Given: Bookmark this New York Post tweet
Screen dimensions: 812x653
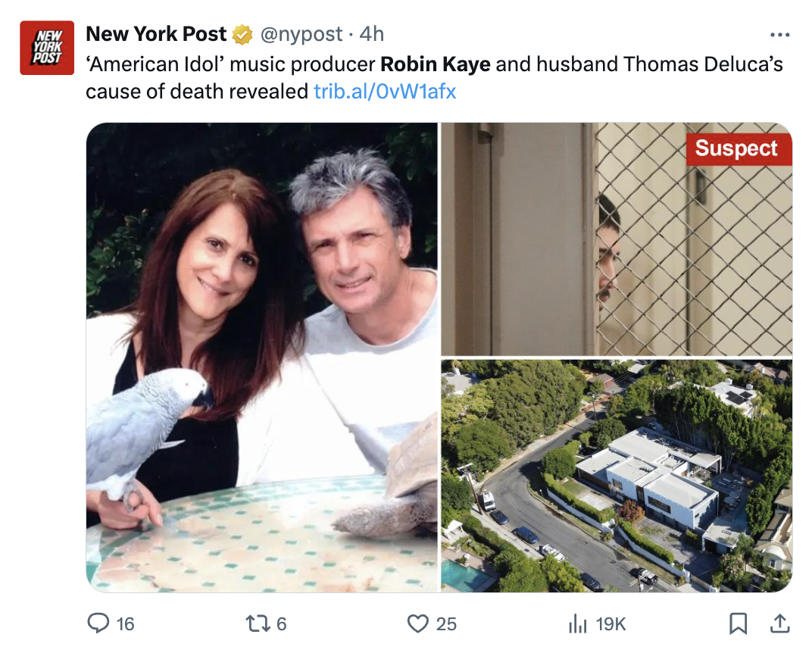Looking at the screenshot, I should 737,623.
